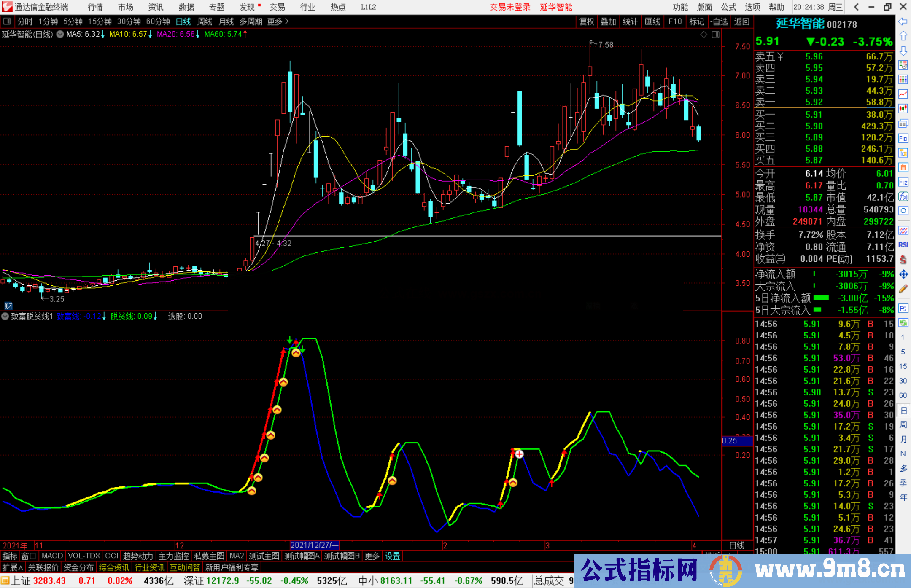Click the 返回 return button
911x588 pixels.
741,21
